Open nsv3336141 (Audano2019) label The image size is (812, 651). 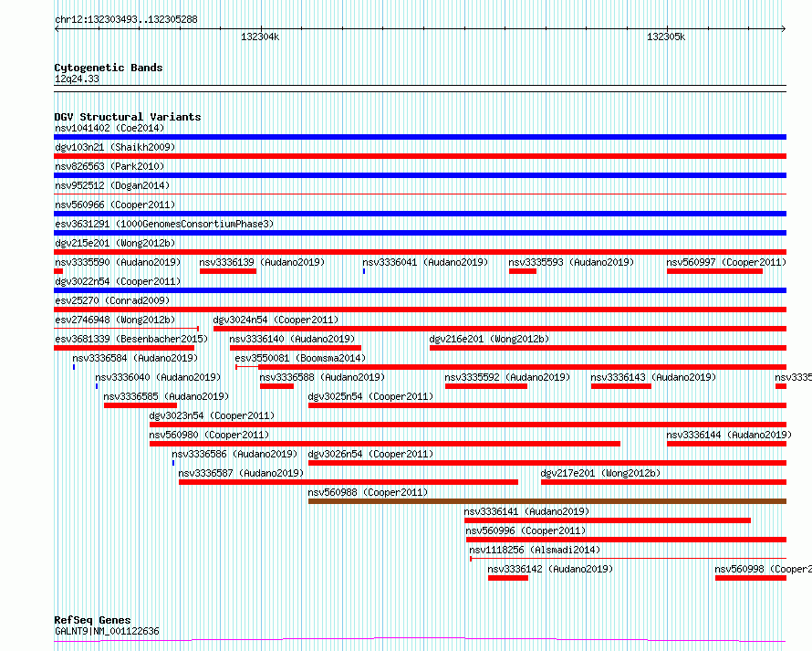click(x=526, y=511)
